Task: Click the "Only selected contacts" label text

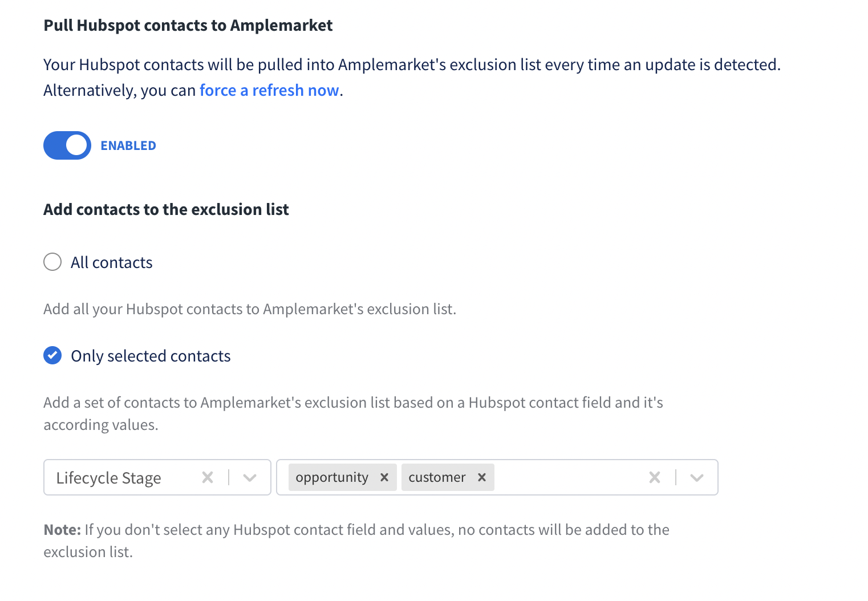Action: tap(151, 356)
